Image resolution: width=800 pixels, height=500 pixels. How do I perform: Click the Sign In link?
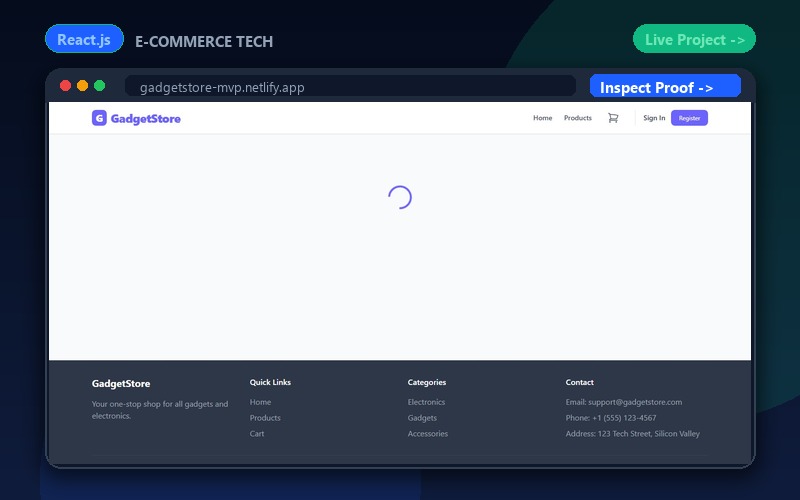(x=654, y=118)
